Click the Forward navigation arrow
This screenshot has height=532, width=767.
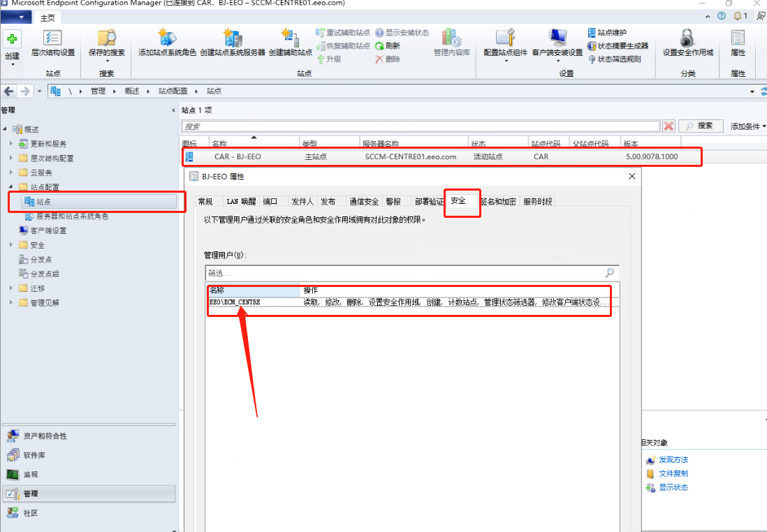25,91
